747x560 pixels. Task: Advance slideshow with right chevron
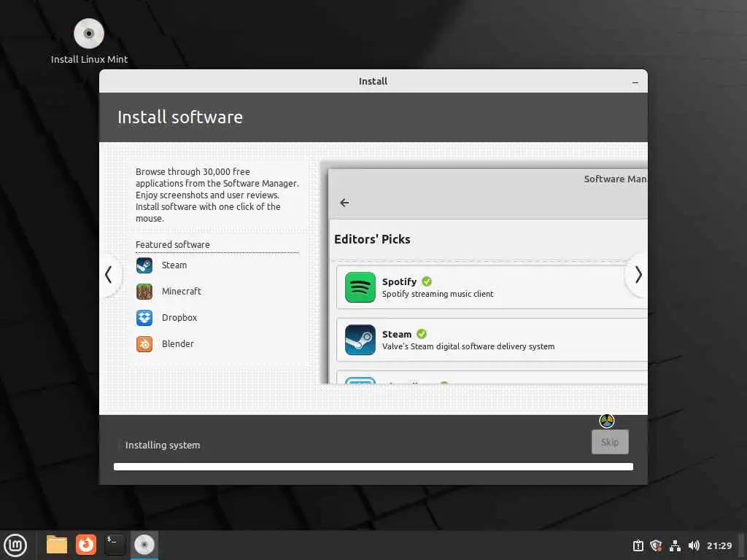[638, 275]
